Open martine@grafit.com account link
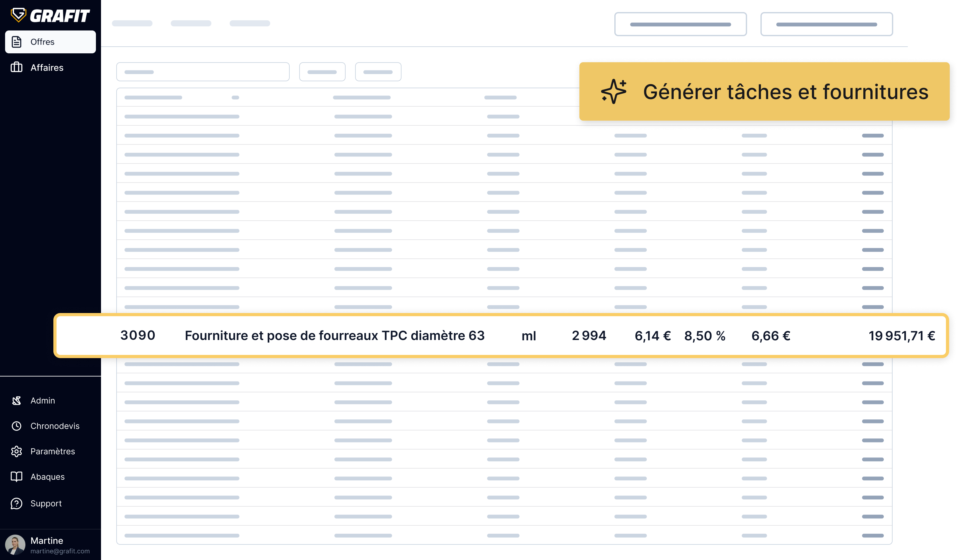Image resolution: width=965 pixels, height=560 pixels. pos(60,551)
